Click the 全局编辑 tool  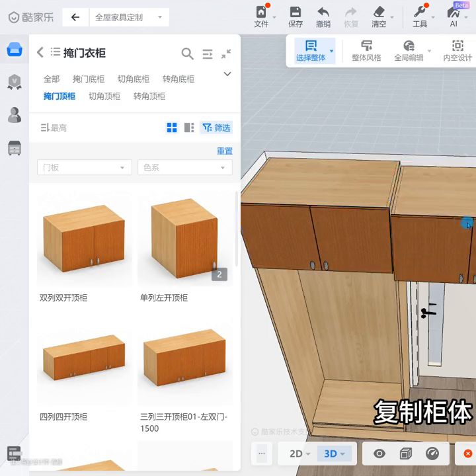coord(409,51)
